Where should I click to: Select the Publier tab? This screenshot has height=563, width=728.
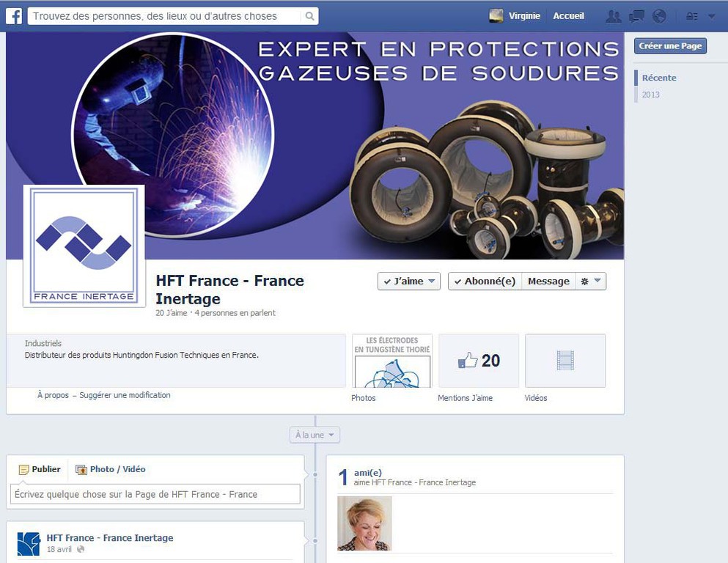(40, 469)
